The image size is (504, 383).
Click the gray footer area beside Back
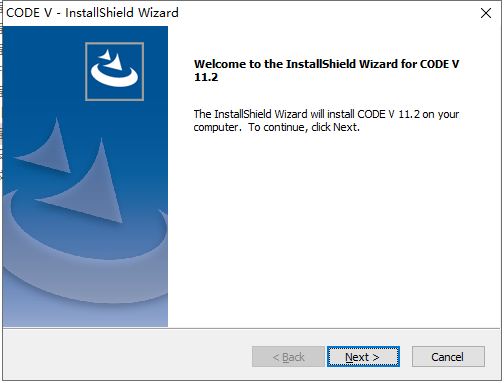[127, 355]
